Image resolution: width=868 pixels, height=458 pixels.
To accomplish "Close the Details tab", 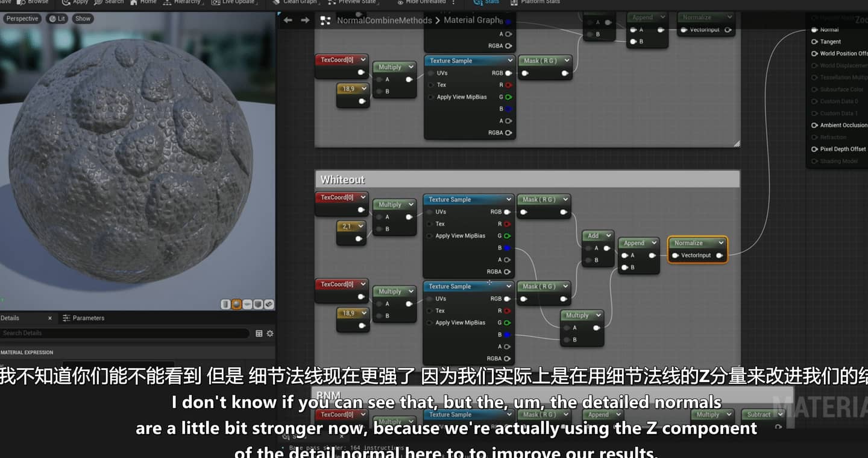I will [x=50, y=318].
